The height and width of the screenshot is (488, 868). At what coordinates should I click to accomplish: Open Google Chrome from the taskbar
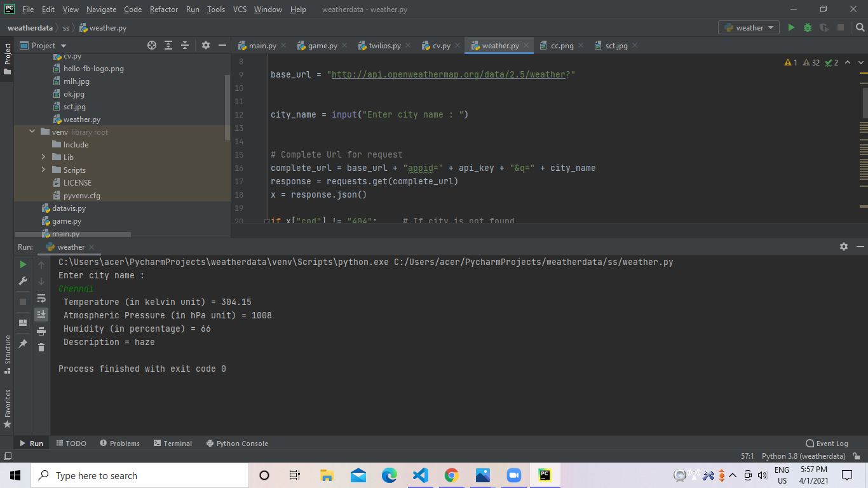(x=451, y=475)
